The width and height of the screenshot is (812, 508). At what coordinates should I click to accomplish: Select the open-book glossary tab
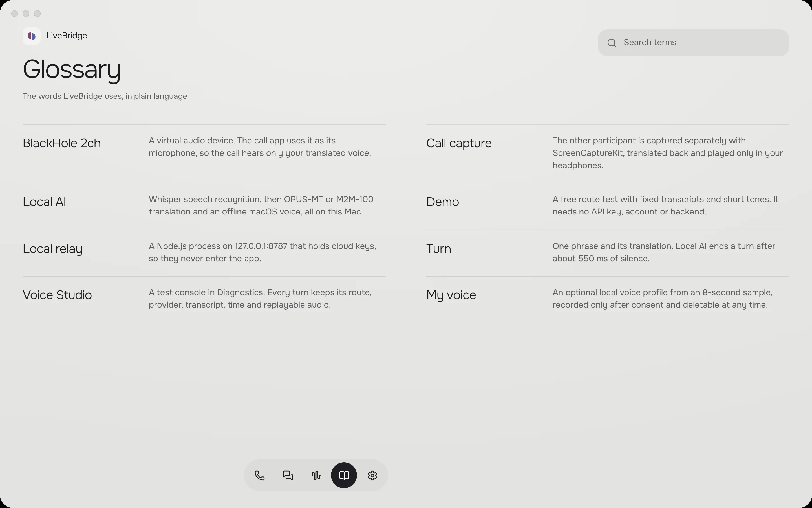click(x=344, y=476)
